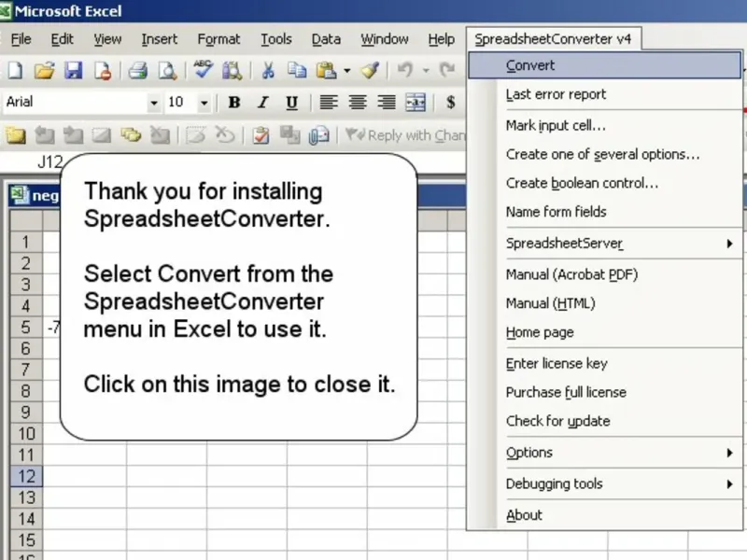747x560 pixels.
Task: Click the Format Painter brush icon
Action: click(370, 71)
